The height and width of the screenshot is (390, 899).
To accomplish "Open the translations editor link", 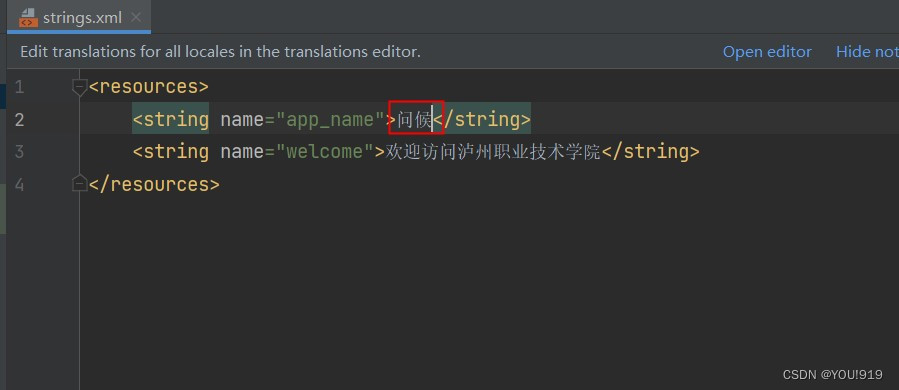I will click(767, 52).
